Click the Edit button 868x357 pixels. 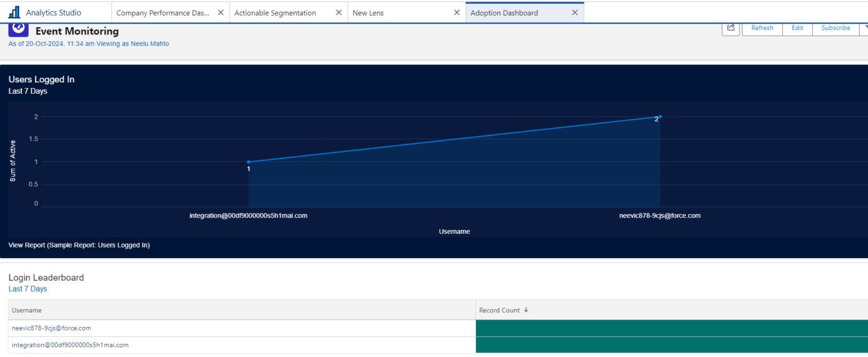(x=797, y=27)
